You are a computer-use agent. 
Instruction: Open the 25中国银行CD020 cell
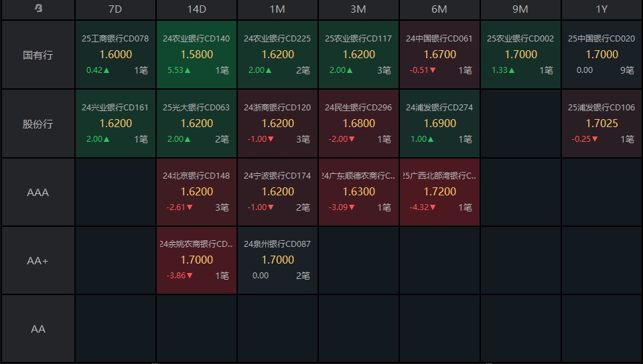[x=601, y=54]
